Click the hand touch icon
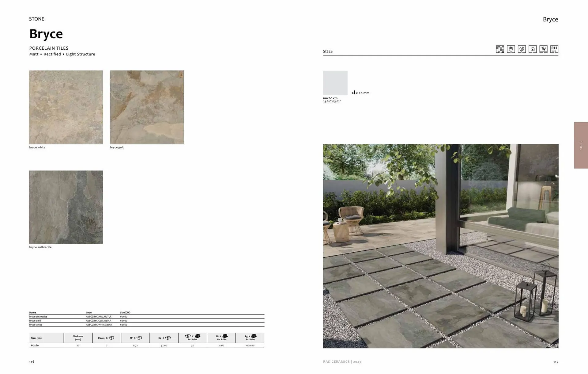The image size is (588, 374). pyautogui.click(x=511, y=49)
